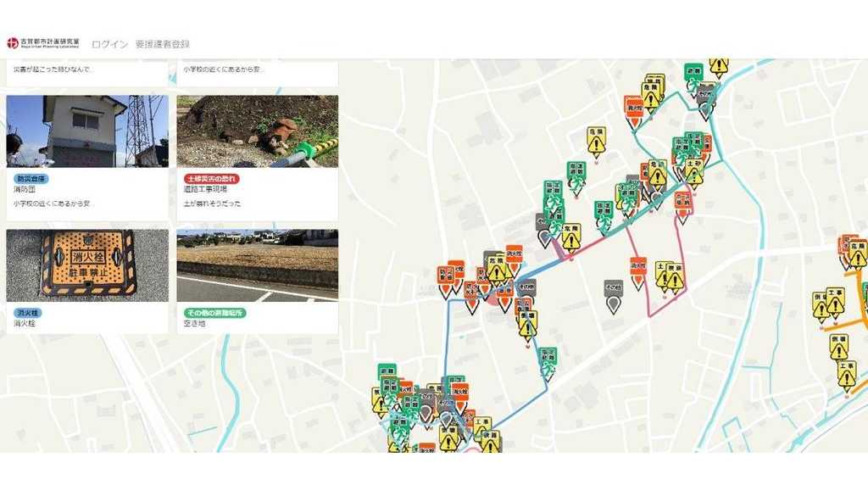Open the 消防団 building photo thumbnail
This screenshot has width=868, height=485.
pos(87,131)
